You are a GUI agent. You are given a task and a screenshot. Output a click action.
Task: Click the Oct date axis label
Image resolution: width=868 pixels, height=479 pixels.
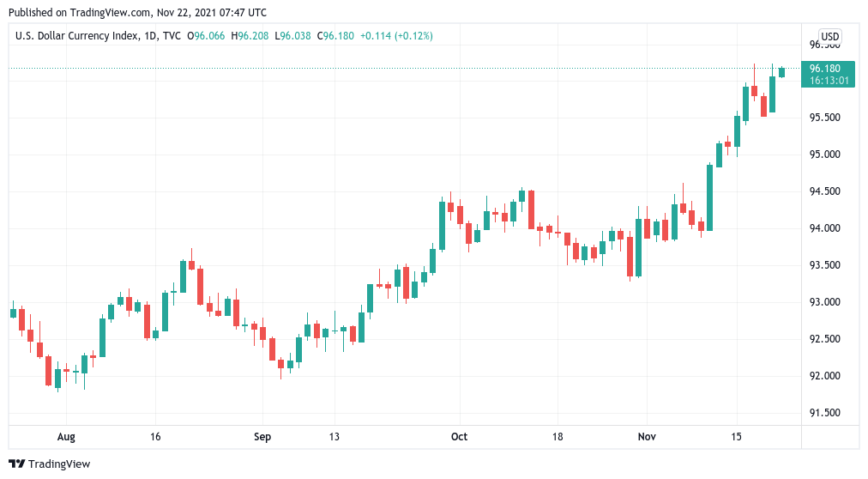point(459,437)
